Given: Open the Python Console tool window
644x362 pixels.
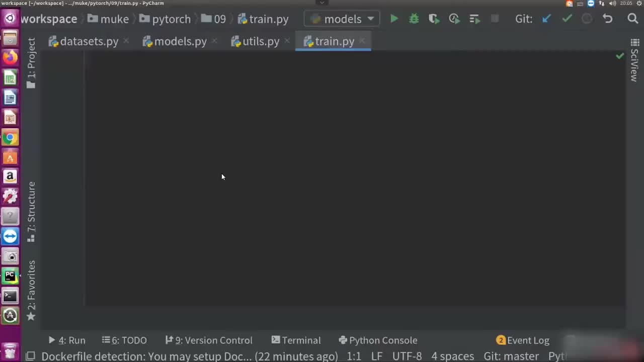Looking at the screenshot, I should (x=378, y=340).
